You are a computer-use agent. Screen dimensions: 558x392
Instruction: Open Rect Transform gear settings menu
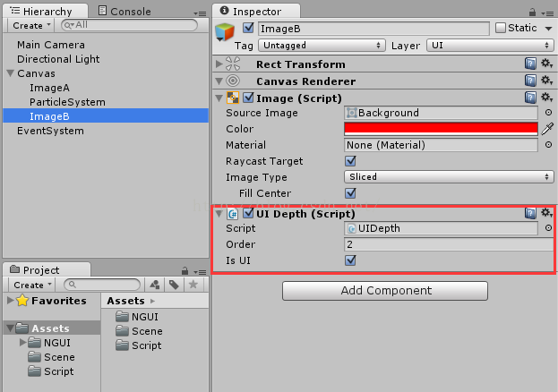(546, 64)
